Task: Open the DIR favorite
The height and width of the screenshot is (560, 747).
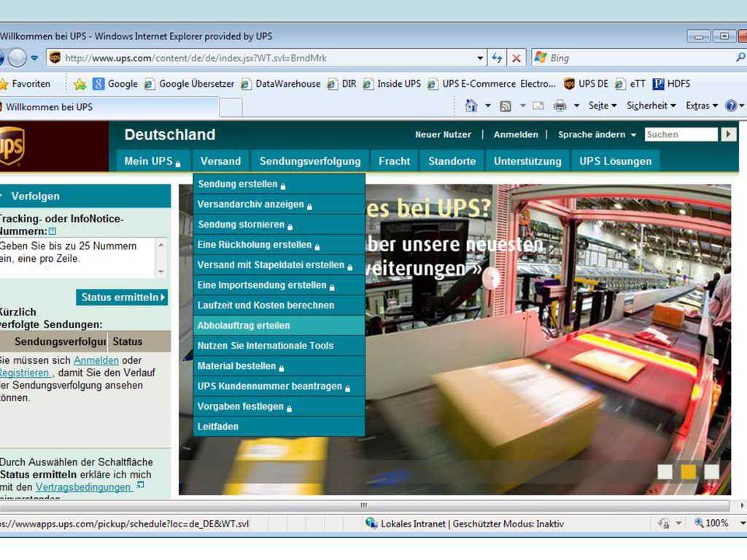Action: (341, 84)
